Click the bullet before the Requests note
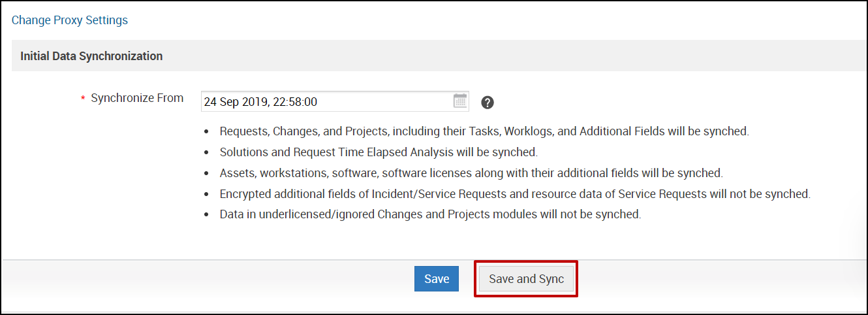The image size is (868, 315). (207, 132)
